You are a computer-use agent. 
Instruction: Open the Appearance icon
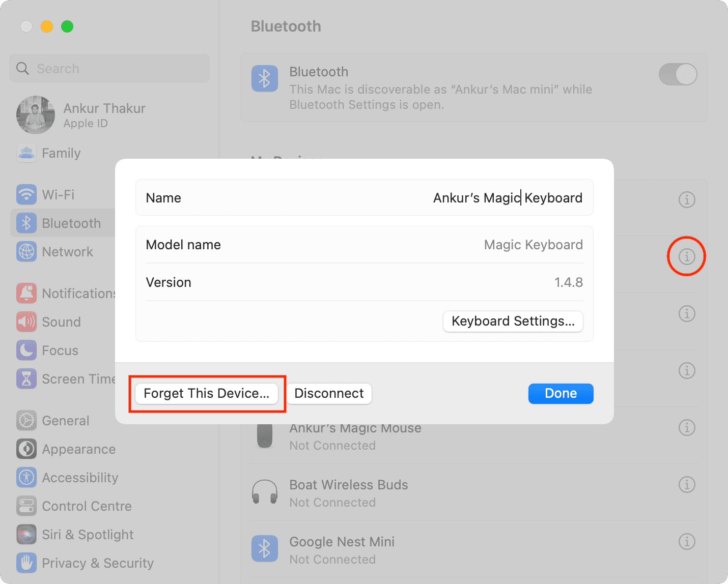point(26,449)
